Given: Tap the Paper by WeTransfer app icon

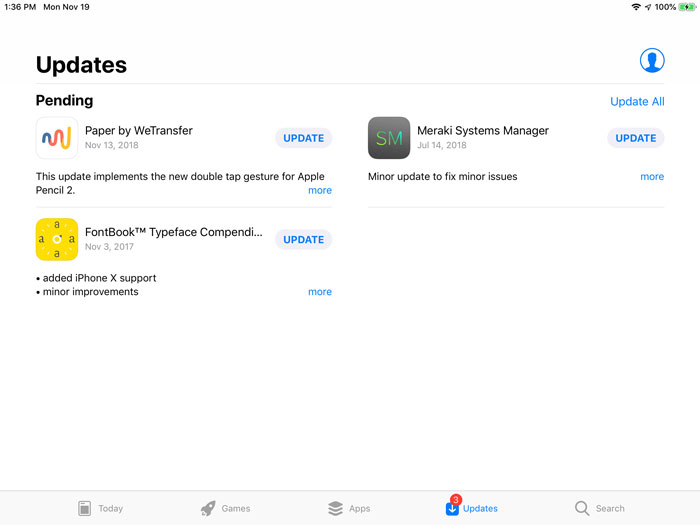Looking at the screenshot, I should tap(57, 138).
